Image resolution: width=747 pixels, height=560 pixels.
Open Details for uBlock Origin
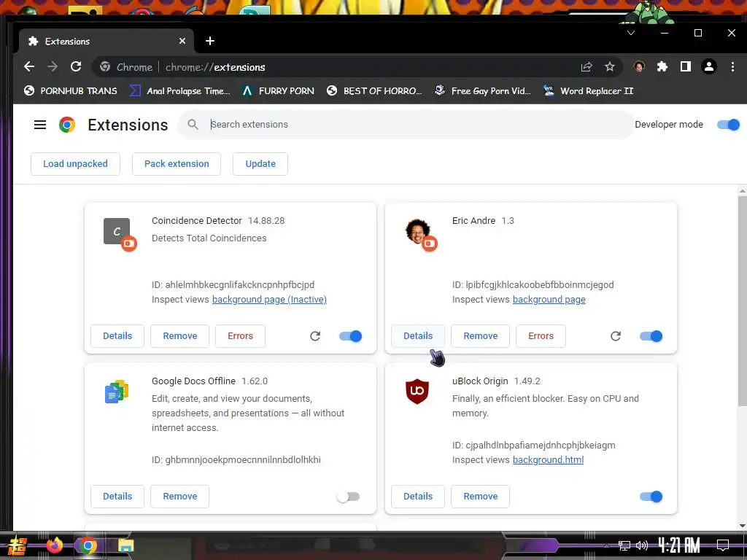point(418,497)
